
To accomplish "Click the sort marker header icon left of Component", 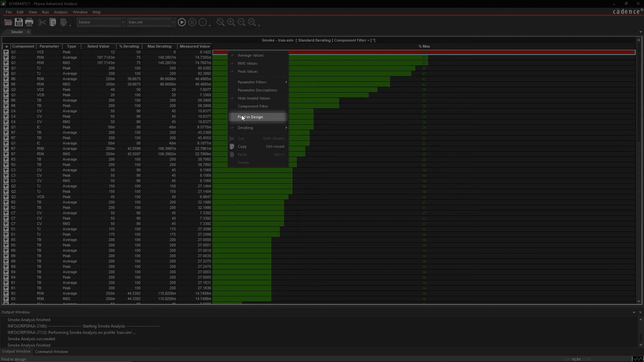I will pyautogui.click(x=6, y=46).
